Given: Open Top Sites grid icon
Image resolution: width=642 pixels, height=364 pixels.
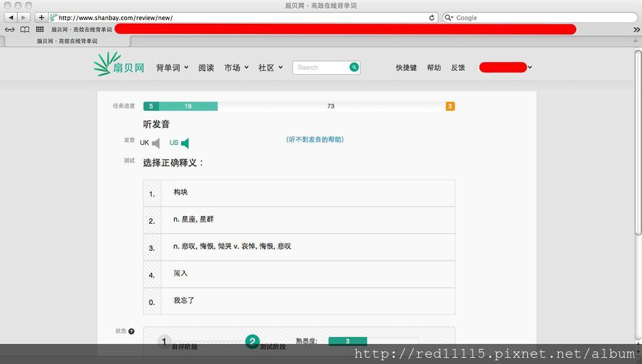Looking at the screenshot, I should (x=39, y=29).
